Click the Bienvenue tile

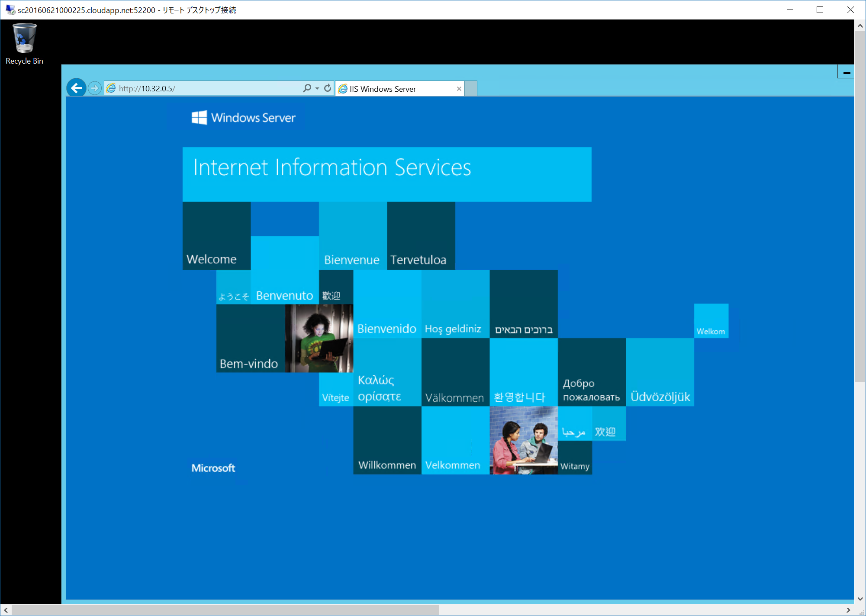(353, 236)
